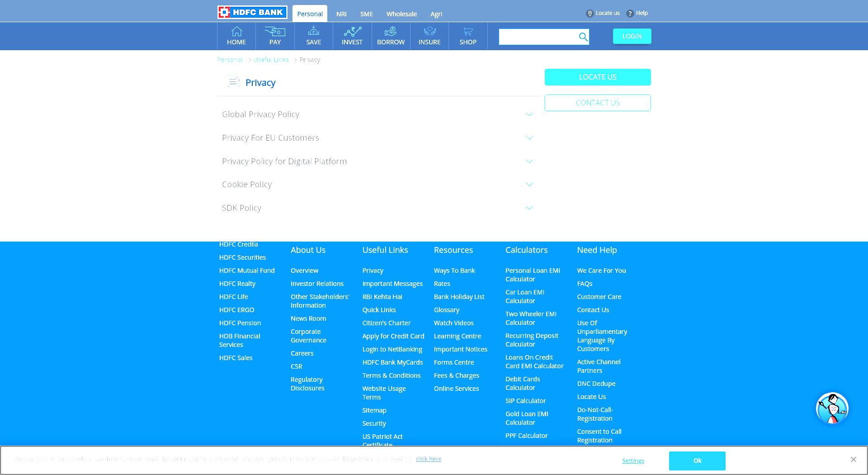Click the Privacy page document icon
The width and height of the screenshot is (868, 475).
tap(233, 82)
